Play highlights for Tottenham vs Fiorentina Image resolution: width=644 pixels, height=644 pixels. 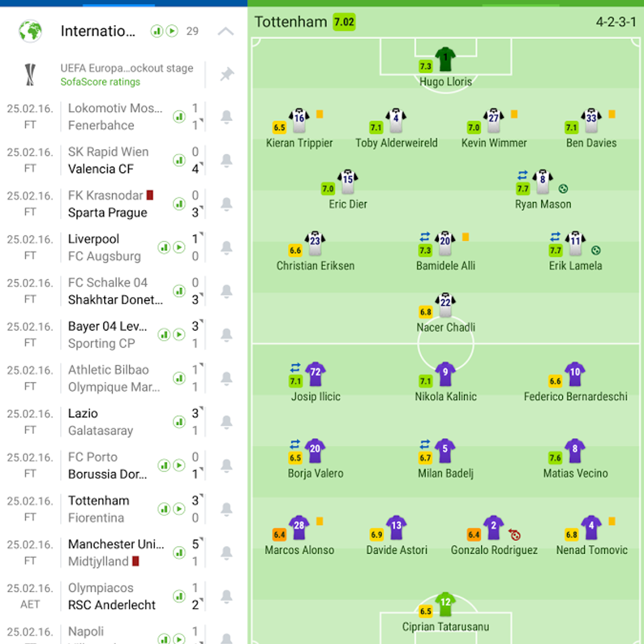coord(179,509)
